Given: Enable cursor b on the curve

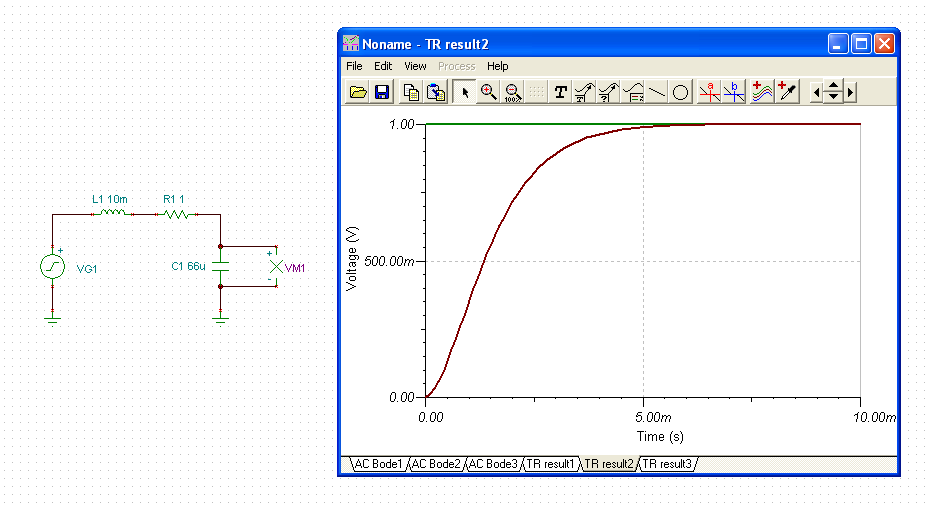Looking at the screenshot, I should click(734, 92).
